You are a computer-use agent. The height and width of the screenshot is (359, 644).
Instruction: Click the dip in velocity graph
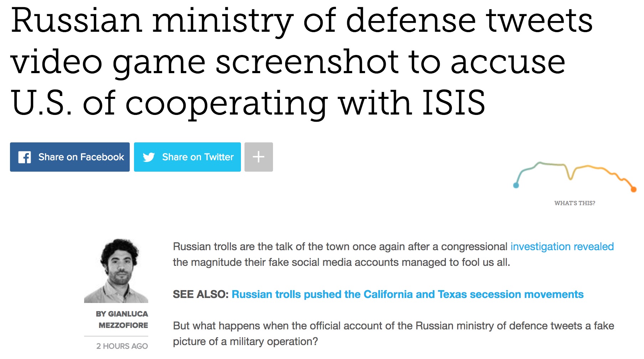click(x=571, y=176)
